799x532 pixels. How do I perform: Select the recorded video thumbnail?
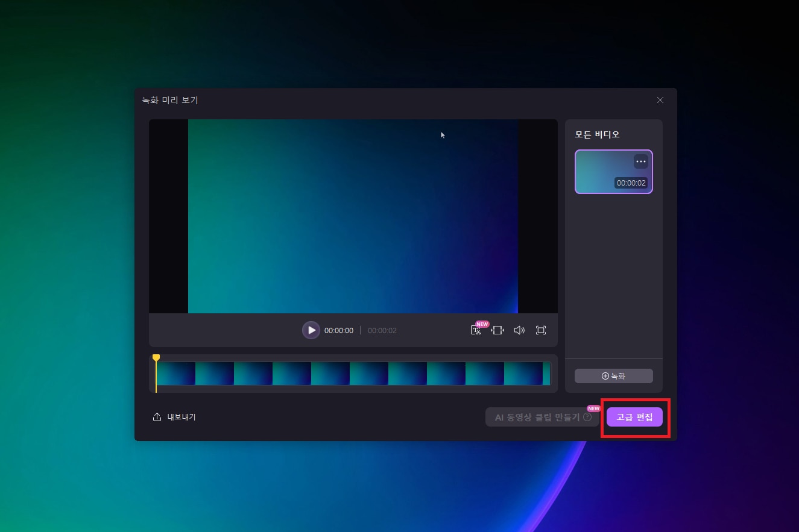614,172
